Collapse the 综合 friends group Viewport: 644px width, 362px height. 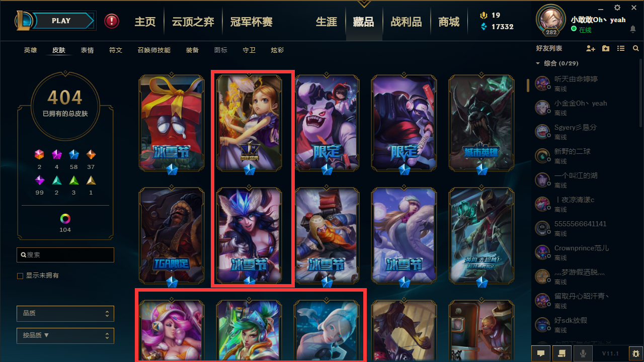pos(538,63)
